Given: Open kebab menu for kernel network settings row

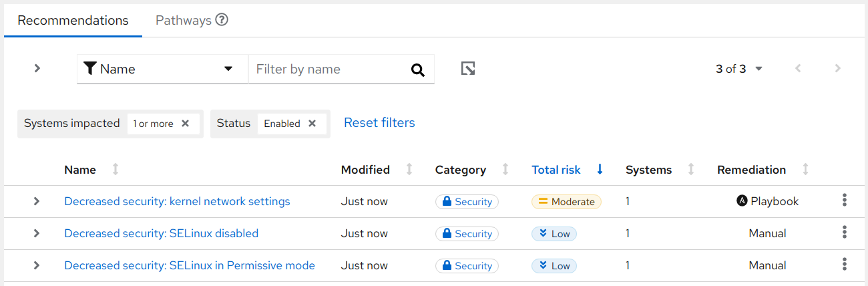Looking at the screenshot, I should pos(845,200).
